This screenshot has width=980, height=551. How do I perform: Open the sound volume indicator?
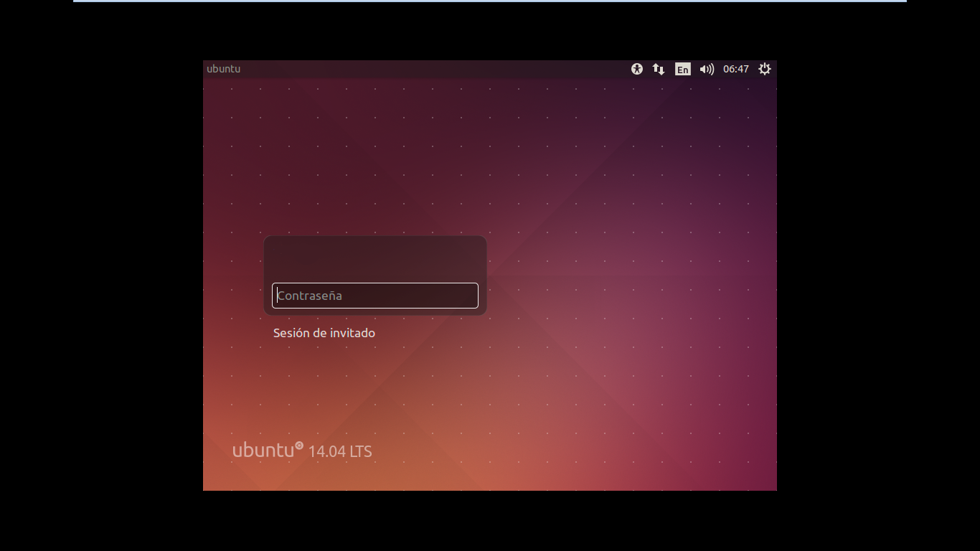(707, 69)
